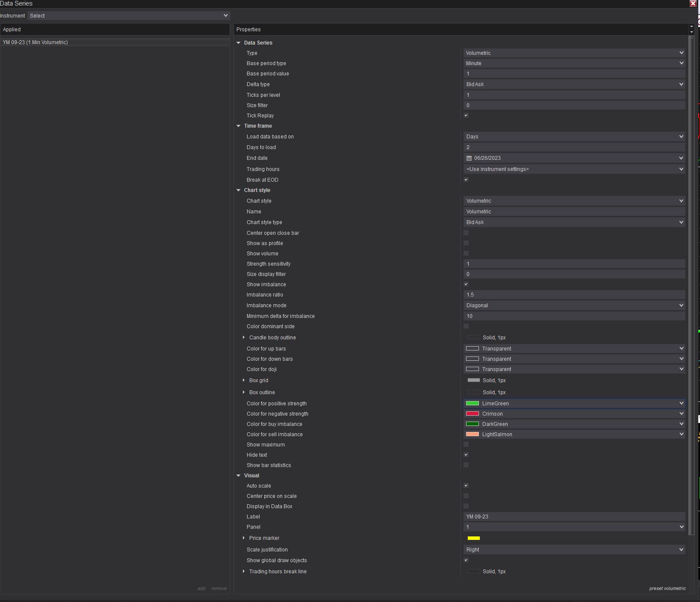Collapse the Time frame section

pyautogui.click(x=239, y=126)
